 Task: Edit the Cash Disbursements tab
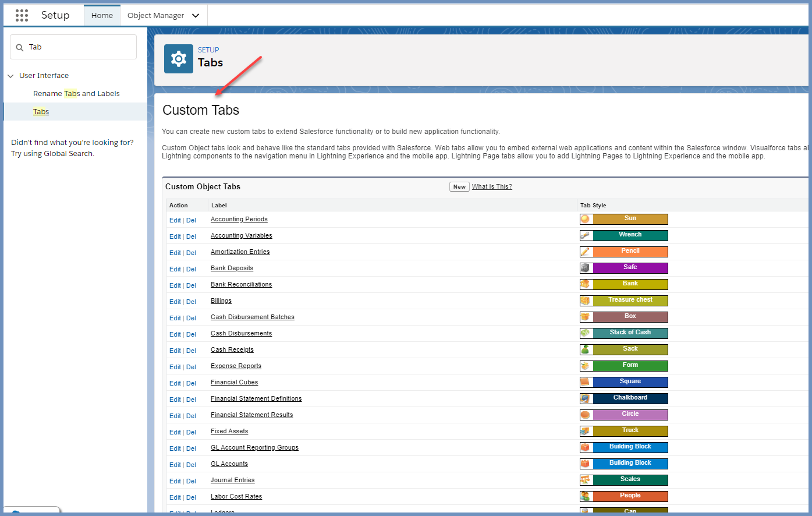coord(175,334)
